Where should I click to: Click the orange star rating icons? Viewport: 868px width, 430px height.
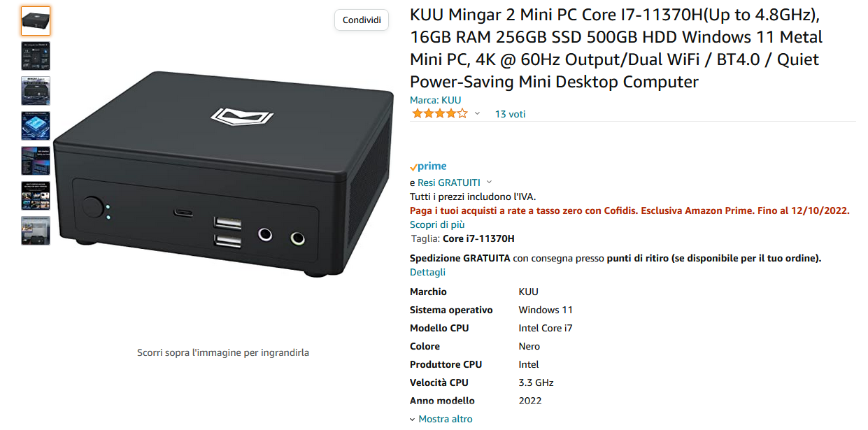pos(439,114)
